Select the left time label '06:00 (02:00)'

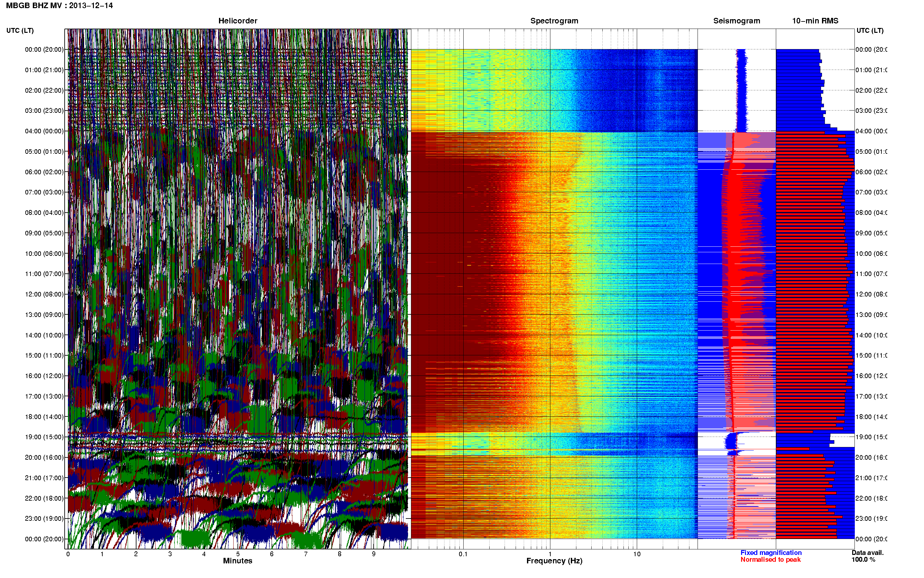[44, 172]
